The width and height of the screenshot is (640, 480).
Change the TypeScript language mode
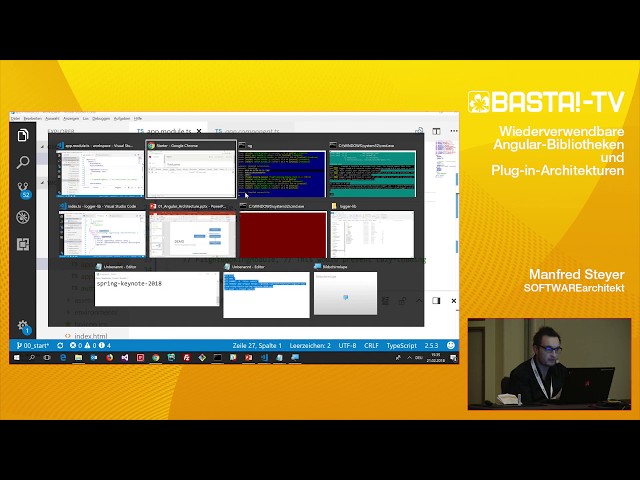402,345
